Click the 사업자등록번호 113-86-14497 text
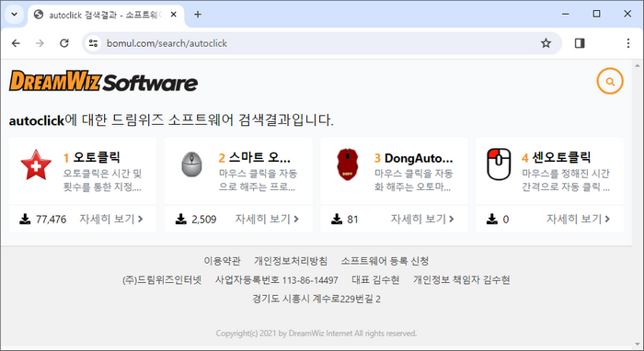Screen dimensions: 644x351 coord(277,280)
